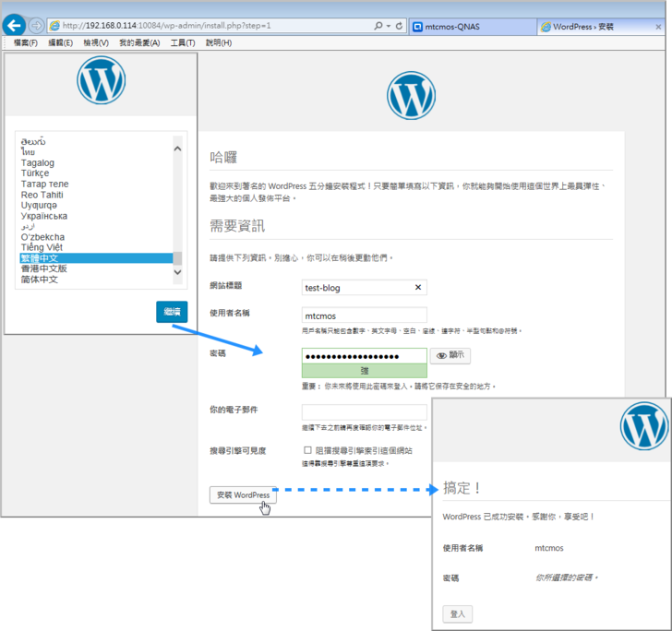Open the 編輯(E) menu
Image resolution: width=672 pixels, height=631 pixels.
click(60, 42)
